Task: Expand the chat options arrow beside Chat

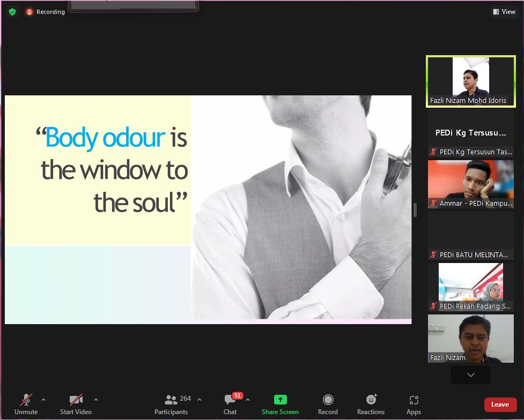Action: click(248, 400)
